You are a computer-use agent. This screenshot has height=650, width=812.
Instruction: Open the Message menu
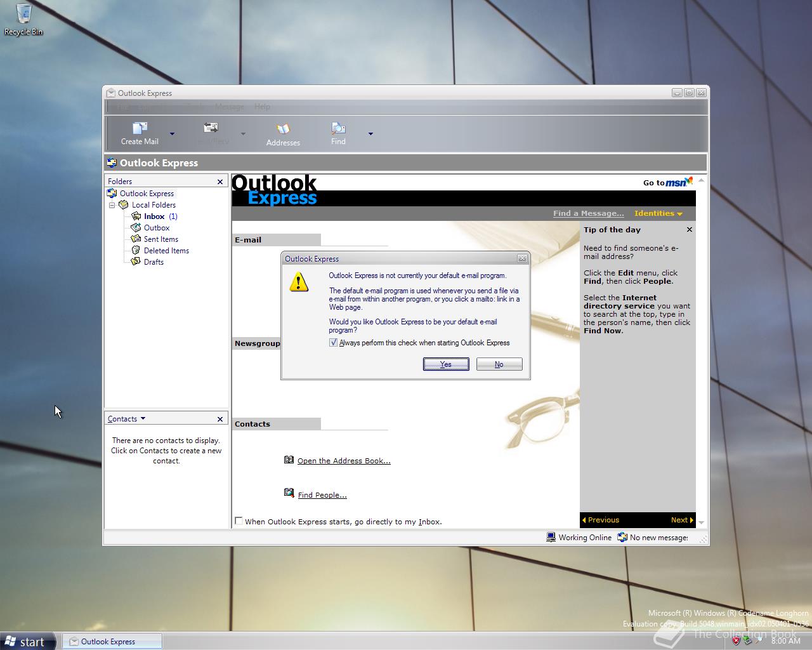click(230, 107)
